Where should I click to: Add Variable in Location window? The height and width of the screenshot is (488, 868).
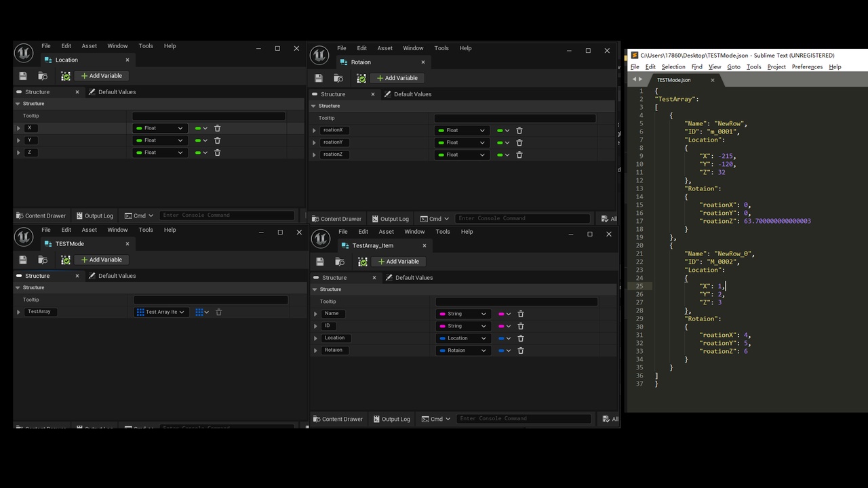point(102,76)
